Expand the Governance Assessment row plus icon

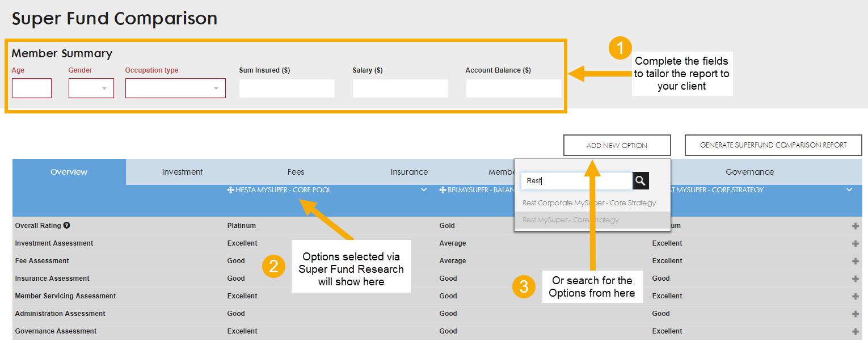pos(856,331)
